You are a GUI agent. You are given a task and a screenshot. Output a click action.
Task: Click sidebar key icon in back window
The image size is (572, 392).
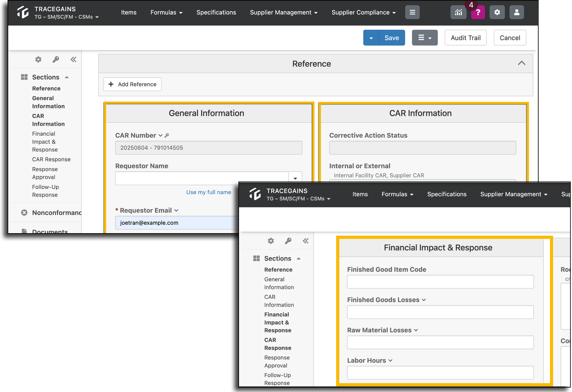click(x=56, y=59)
